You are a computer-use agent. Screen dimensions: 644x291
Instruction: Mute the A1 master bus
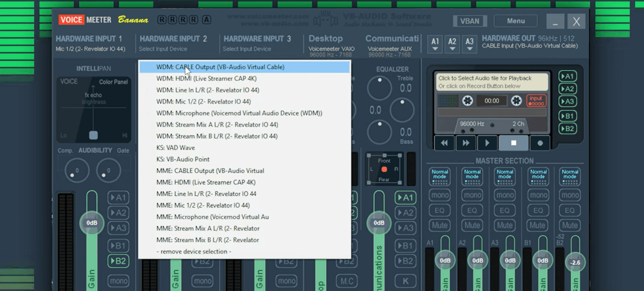click(x=440, y=225)
